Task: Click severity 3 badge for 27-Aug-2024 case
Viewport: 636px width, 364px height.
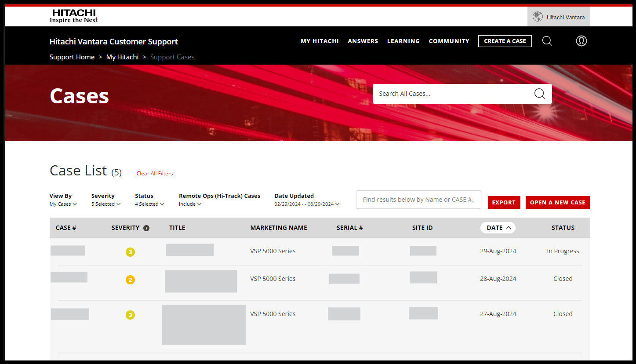Action: tap(130, 315)
